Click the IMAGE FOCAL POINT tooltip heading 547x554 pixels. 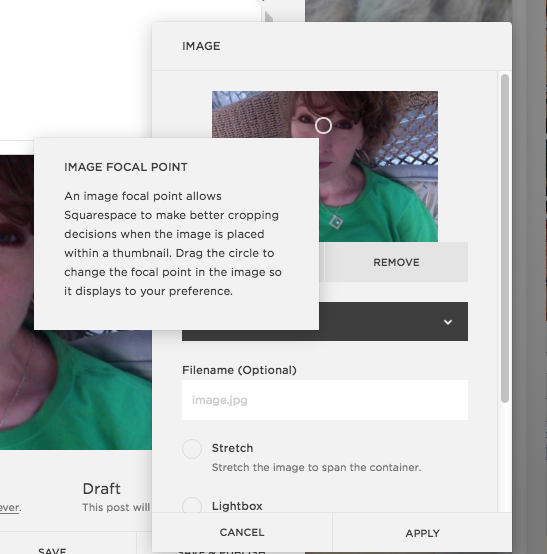pos(126,167)
